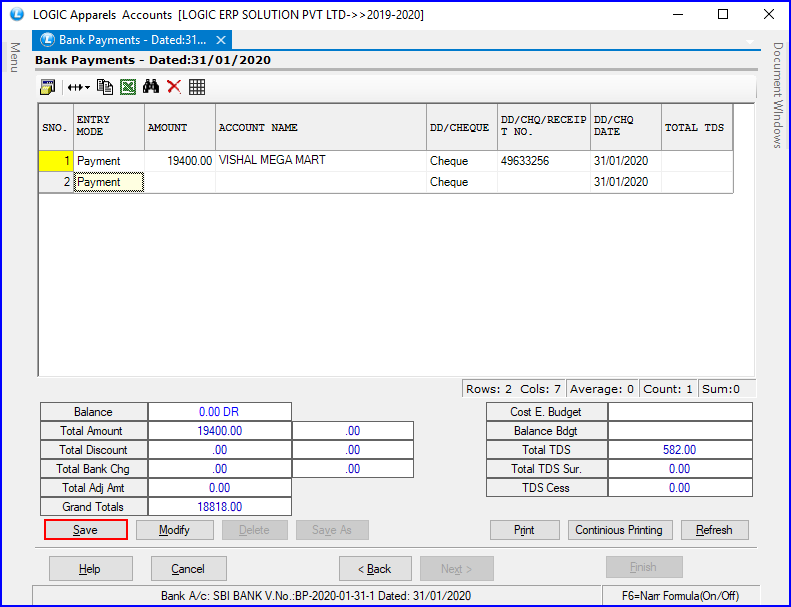The height and width of the screenshot is (607, 791).
Task: Click the Sum:0 status indicator
Action: [726, 389]
